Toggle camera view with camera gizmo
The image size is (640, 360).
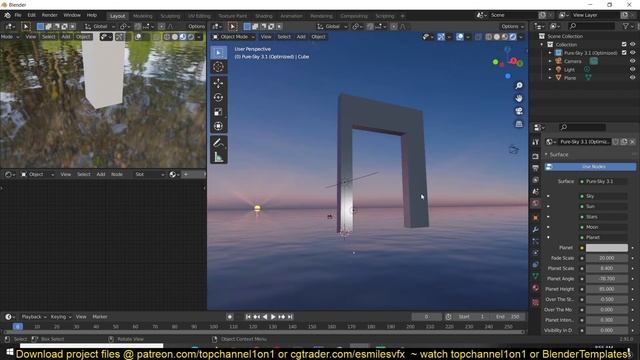tap(519, 111)
